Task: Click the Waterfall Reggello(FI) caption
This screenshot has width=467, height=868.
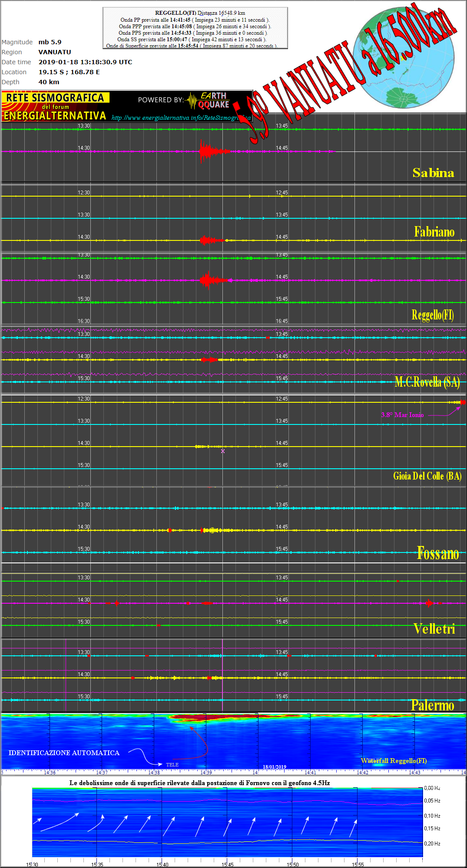Action: coord(394,761)
